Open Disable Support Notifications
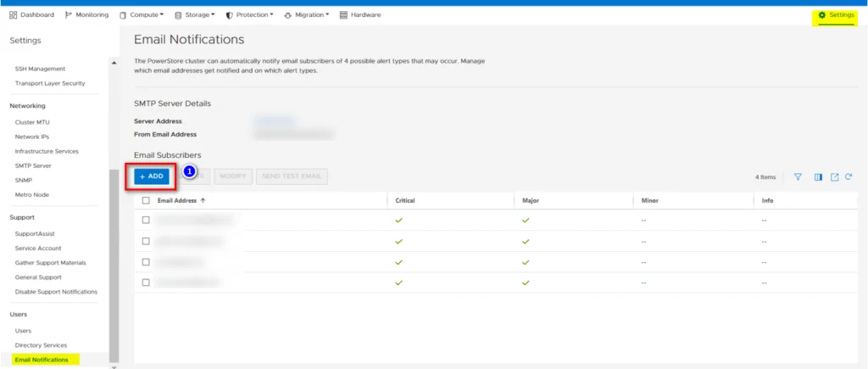Image resolution: width=868 pixels, height=369 pixels. (x=56, y=292)
